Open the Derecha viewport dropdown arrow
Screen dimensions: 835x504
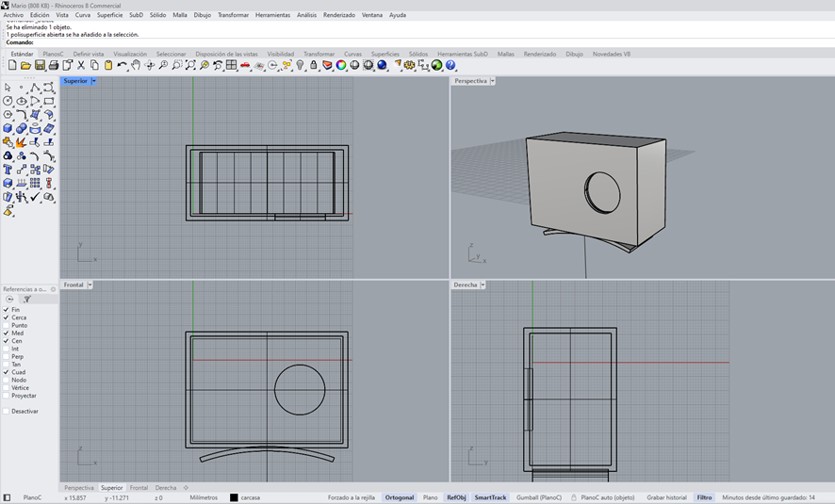[483, 285]
